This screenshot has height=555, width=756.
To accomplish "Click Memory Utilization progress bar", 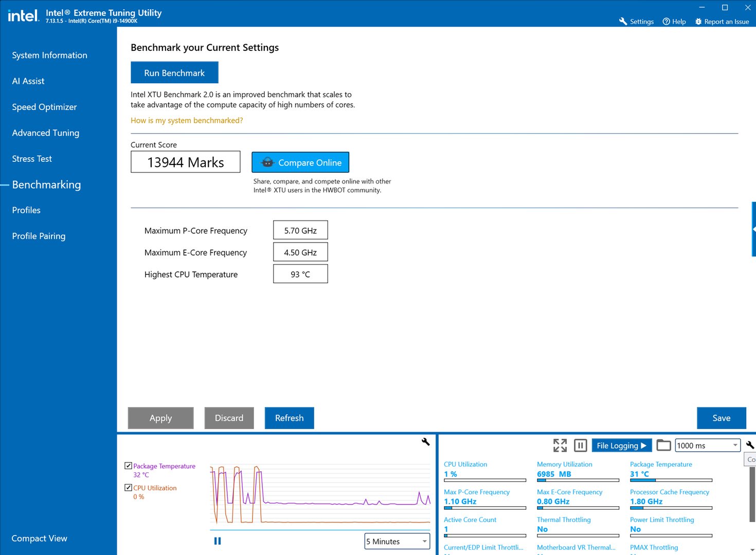I will (578, 480).
